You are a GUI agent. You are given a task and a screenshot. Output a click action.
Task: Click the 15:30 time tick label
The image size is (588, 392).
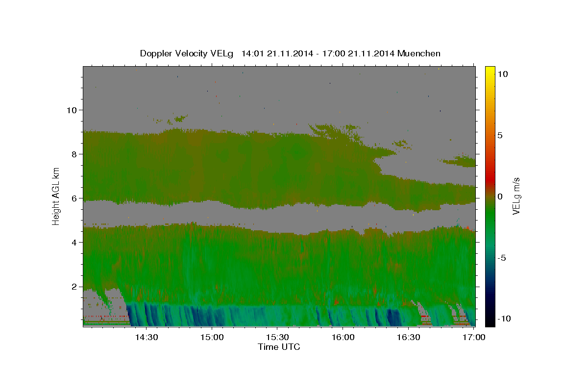(277, 338)
